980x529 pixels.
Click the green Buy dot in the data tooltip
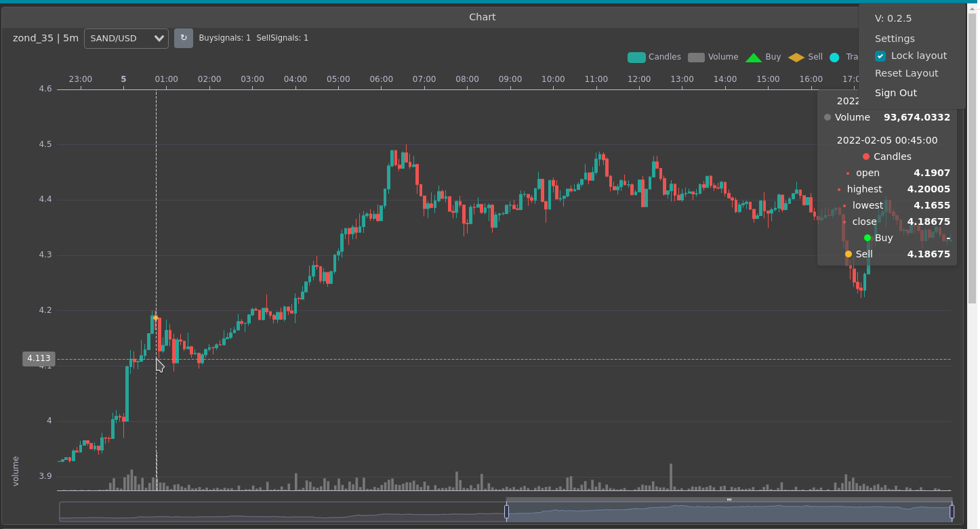pyautogui.click(x=867, y=238)
